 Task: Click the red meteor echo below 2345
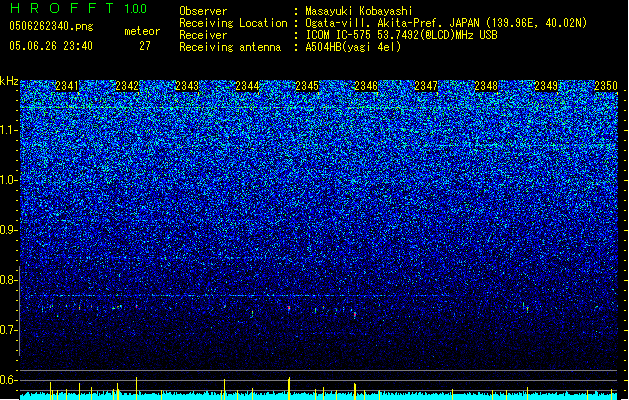288,308
